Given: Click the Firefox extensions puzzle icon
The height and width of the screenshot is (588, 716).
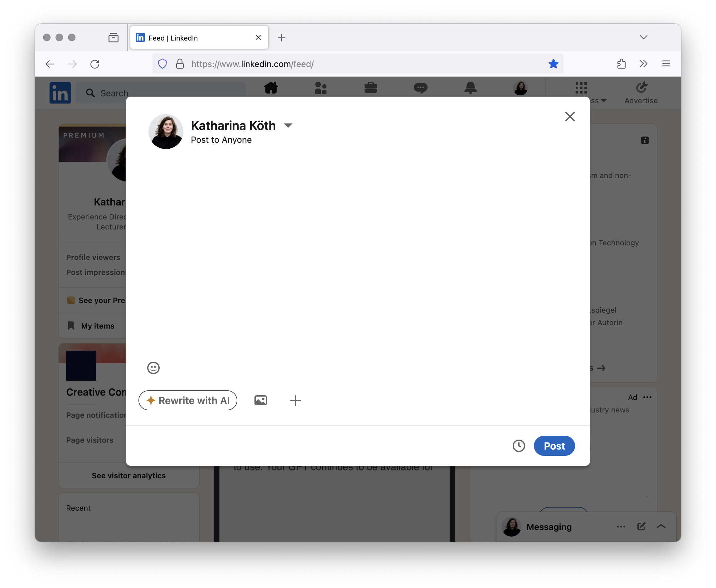Looking at the screenshot, I should pos(621,64).
